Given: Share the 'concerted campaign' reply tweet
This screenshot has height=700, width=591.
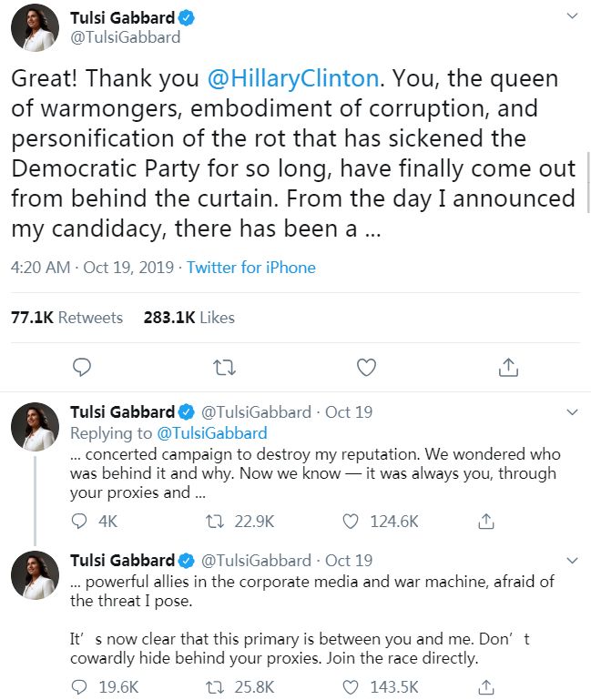Looking at the screenshot, I should (x=486, y=521).
